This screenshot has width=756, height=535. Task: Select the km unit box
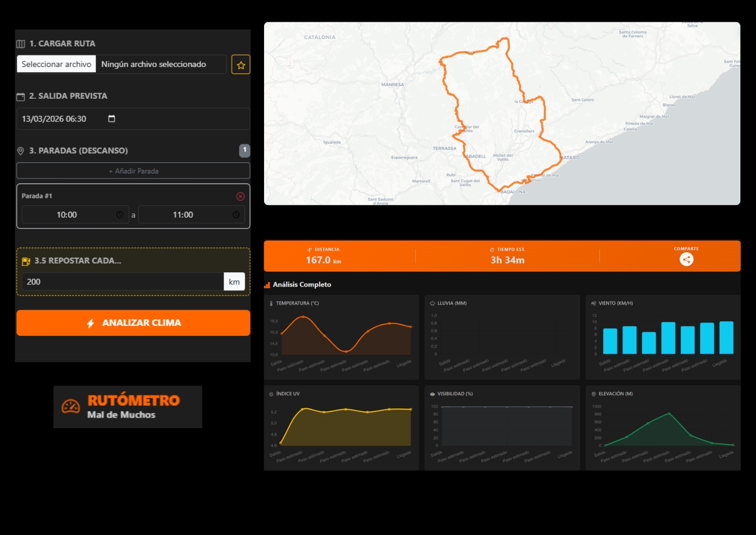(x=234, y=282)
